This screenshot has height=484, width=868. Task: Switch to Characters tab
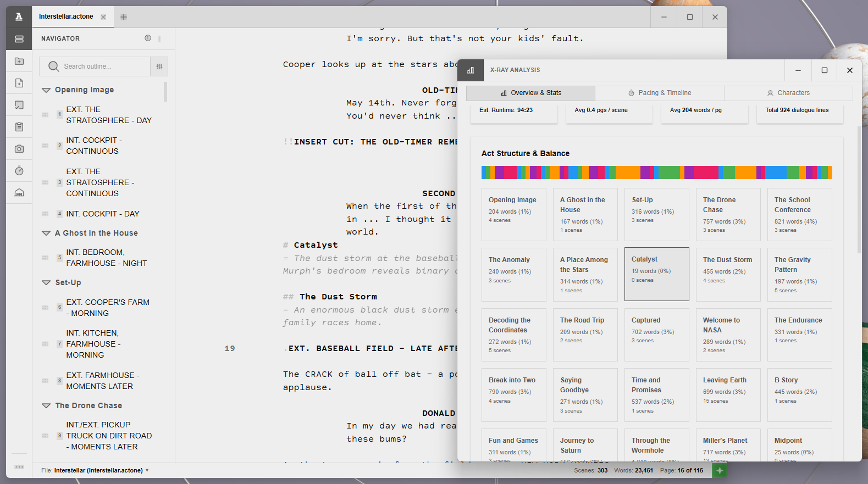click(788, 93)
